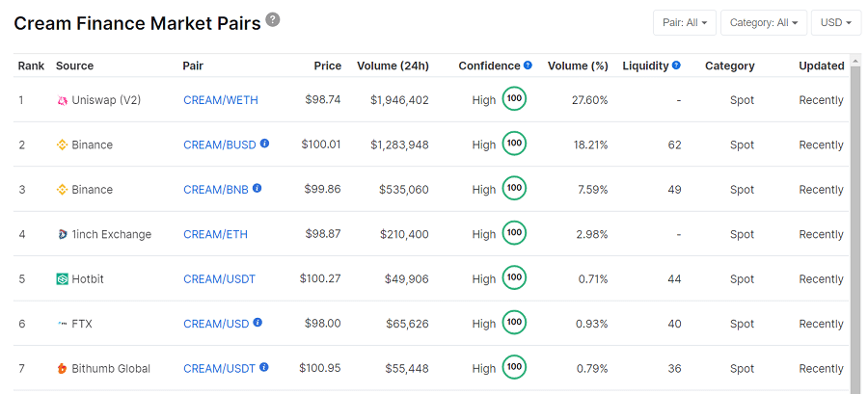The image size is (868, 394).
Task: Click the 1inch Exchange logo icon
Action: tap(62, 234)
